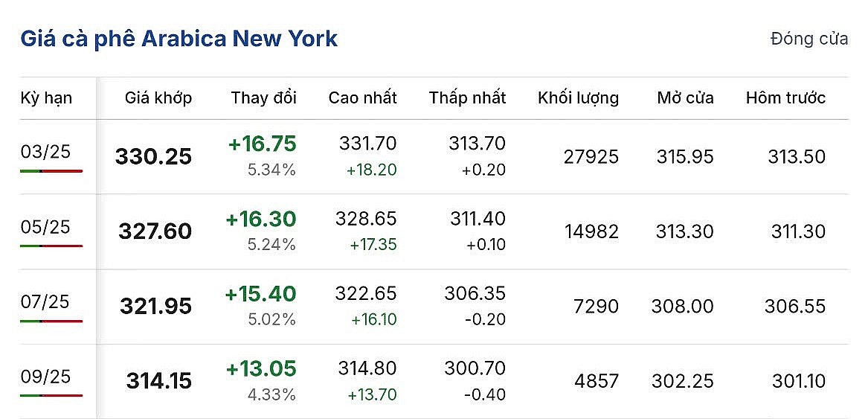The image size is (868, 419).
Task: Click the 'Thay đổi' column header
Action: pos(263,97)
